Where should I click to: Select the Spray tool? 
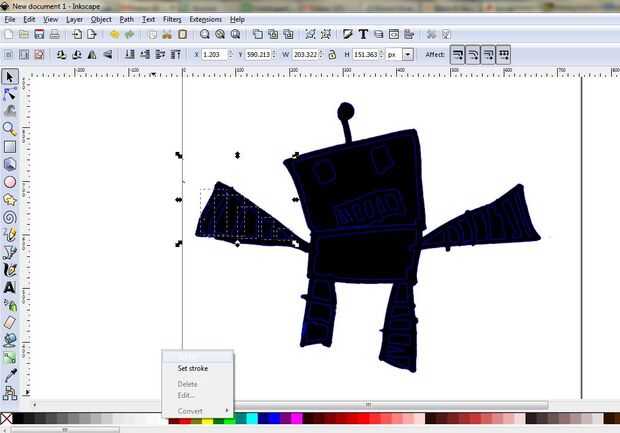tap(10, 305)
